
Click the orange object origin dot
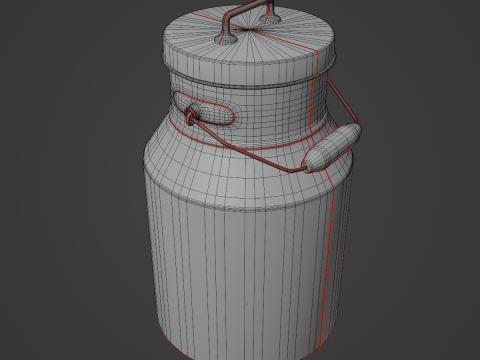[x=247, y=304]
